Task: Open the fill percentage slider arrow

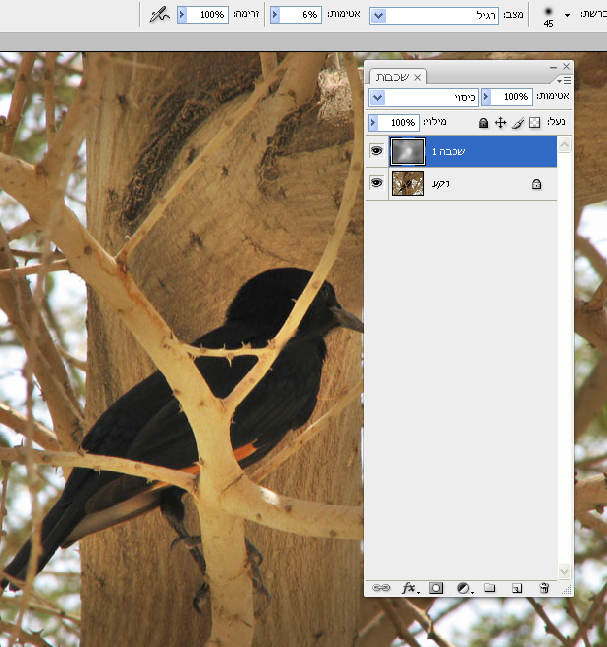Action: pos(373,123)
